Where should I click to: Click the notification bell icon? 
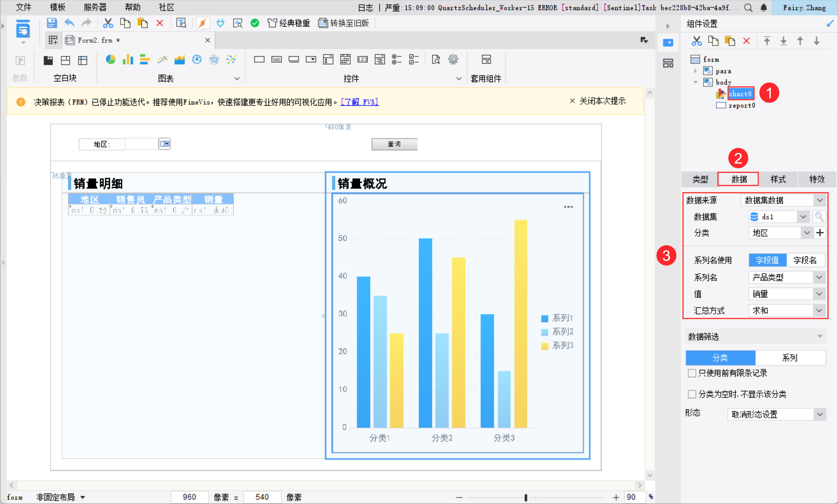coord(764,8)
